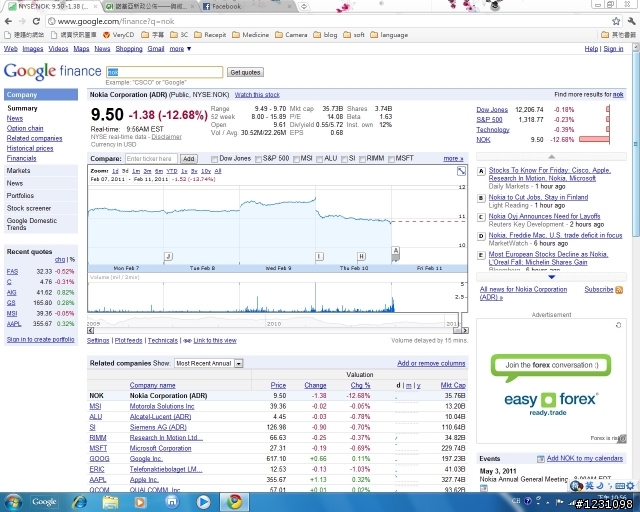
Task: Open 'Add or remove columns' link
Action: (431, 363)
